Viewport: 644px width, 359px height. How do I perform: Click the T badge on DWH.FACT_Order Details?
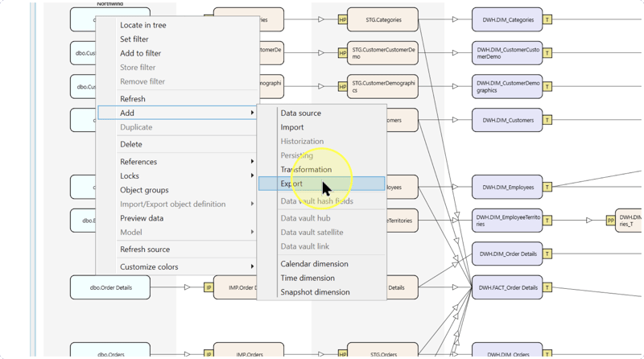(x=547, y=287)
